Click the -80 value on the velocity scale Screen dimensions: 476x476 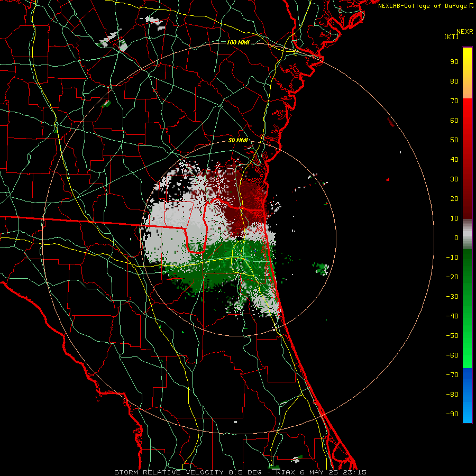[x=452, y=395]
